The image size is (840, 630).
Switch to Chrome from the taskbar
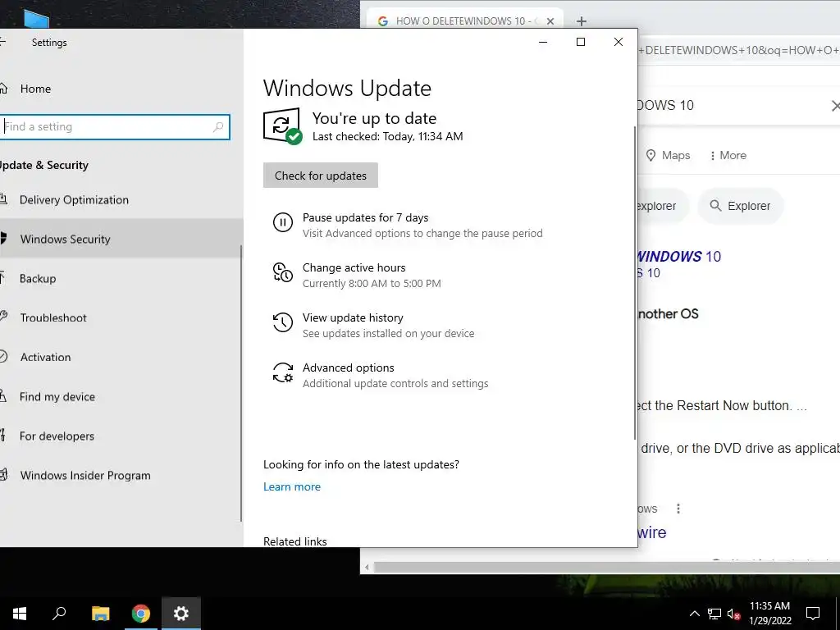coord(141,614)
